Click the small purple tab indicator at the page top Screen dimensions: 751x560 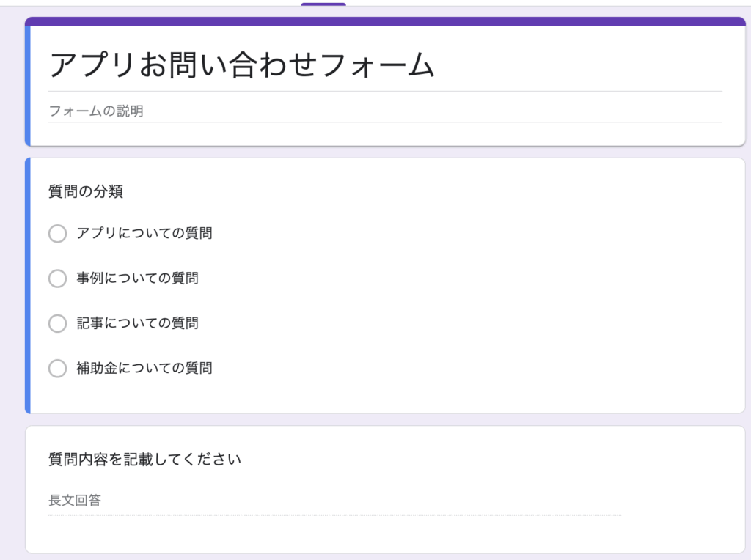pos(323,4)
